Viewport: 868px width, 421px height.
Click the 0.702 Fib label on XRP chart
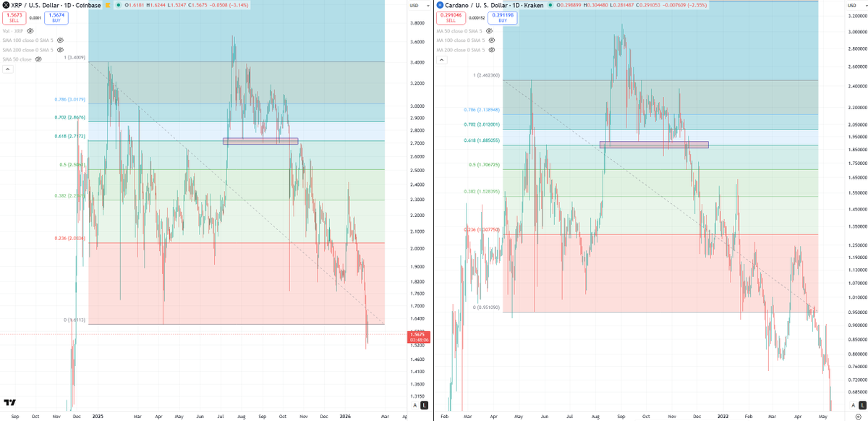(71, 117)
